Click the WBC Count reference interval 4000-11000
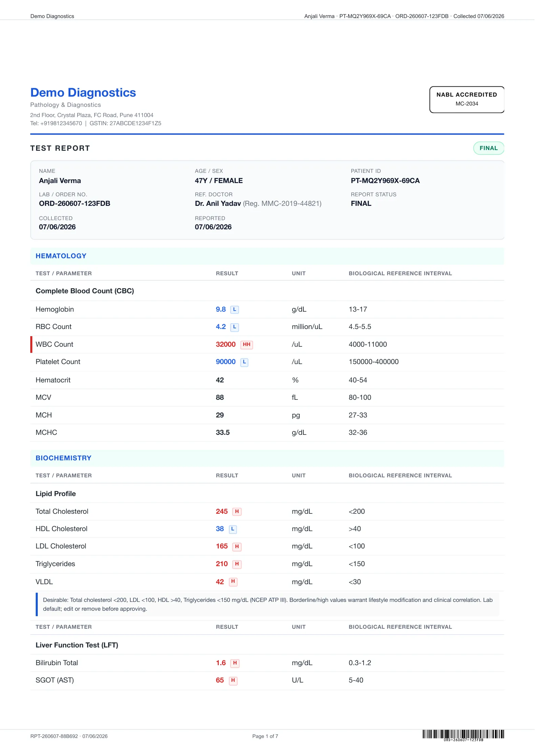Screen dimensions: 535x756 [368, 344]
